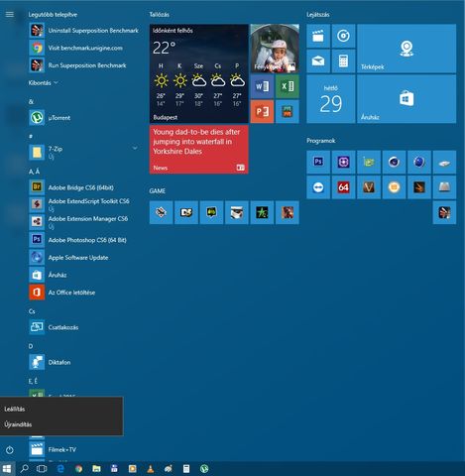Click the 'E, É' letter group header
465x476 pixels.
pyautogui.click(x=33, y=381)
